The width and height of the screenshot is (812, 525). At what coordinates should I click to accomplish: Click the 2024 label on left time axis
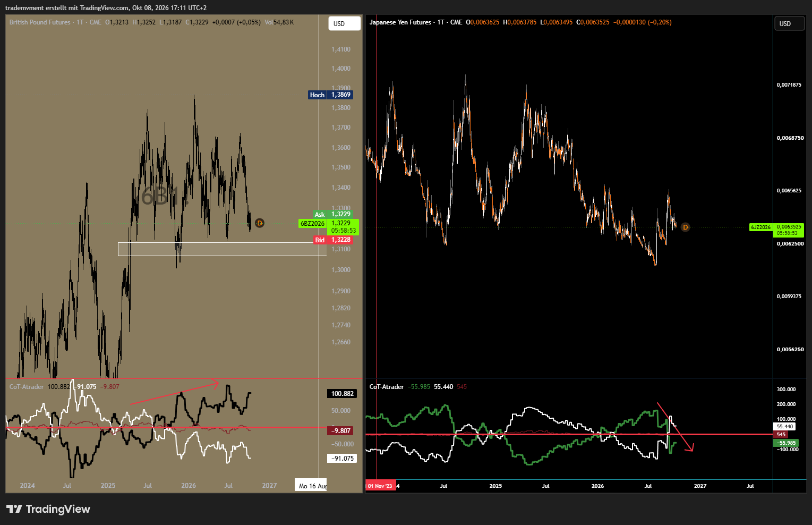tap(27, 486)
